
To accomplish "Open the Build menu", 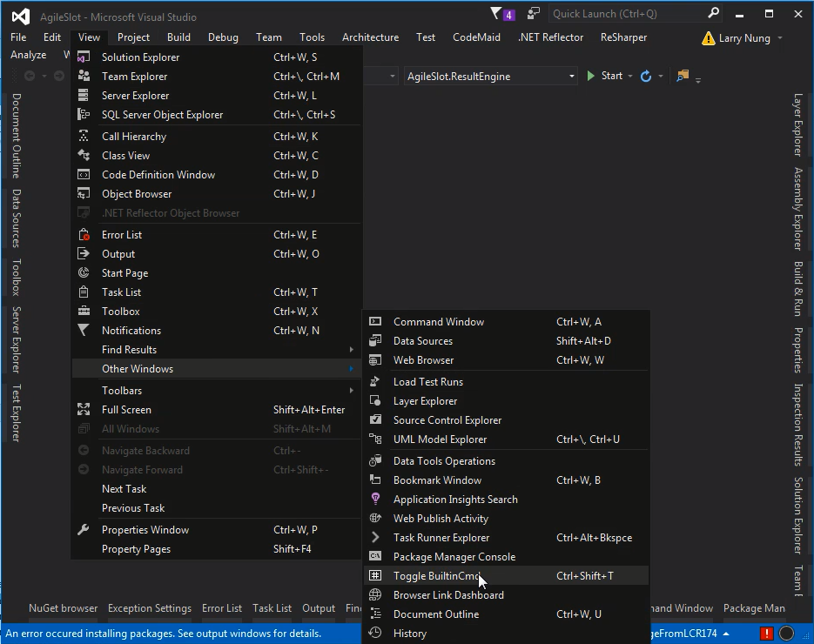I will pyautogui.click(x=178, y=37).
